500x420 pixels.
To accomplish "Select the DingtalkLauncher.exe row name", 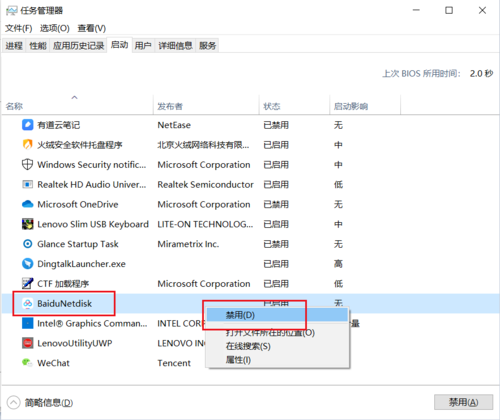I will pos(81,264).
